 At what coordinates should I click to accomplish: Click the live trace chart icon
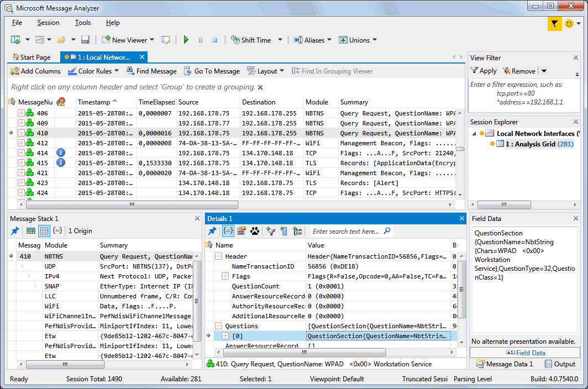click(40, 40)
